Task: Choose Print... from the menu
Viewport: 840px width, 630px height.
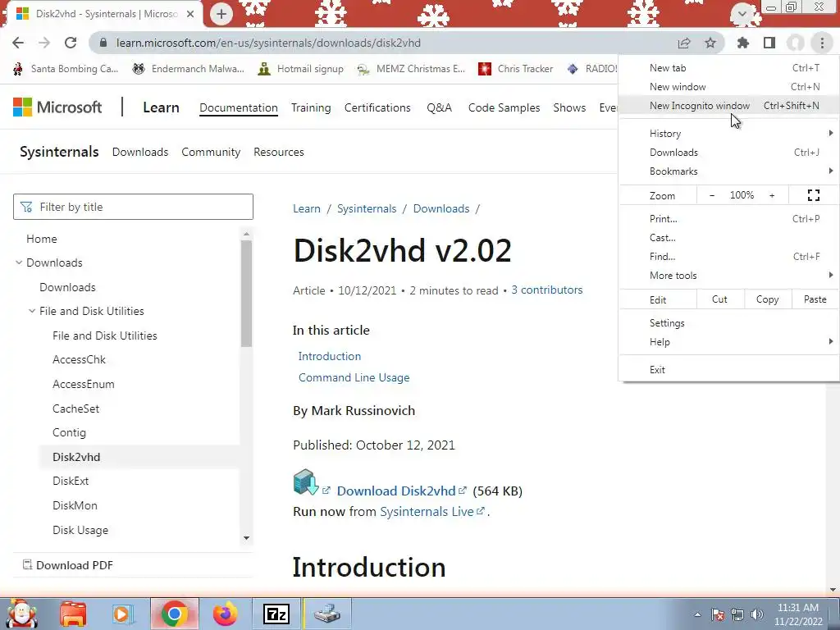Action: pyautogui.click(x=728, y=218)
